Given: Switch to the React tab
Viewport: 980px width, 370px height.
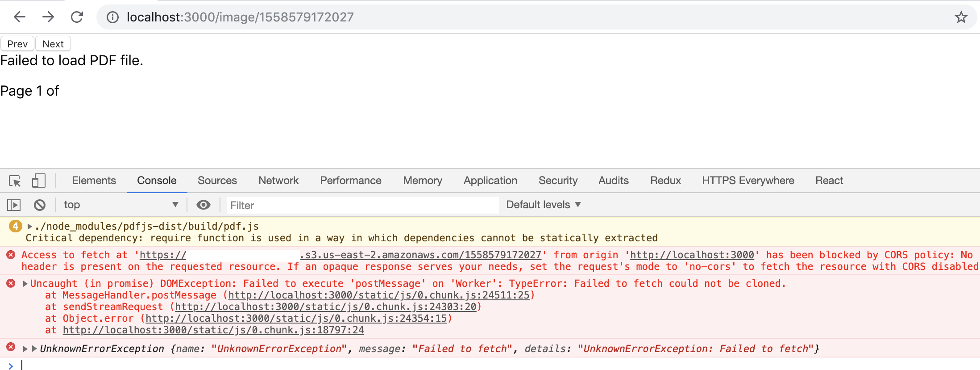Looking at the screenshot, I should tap(829, 181).
